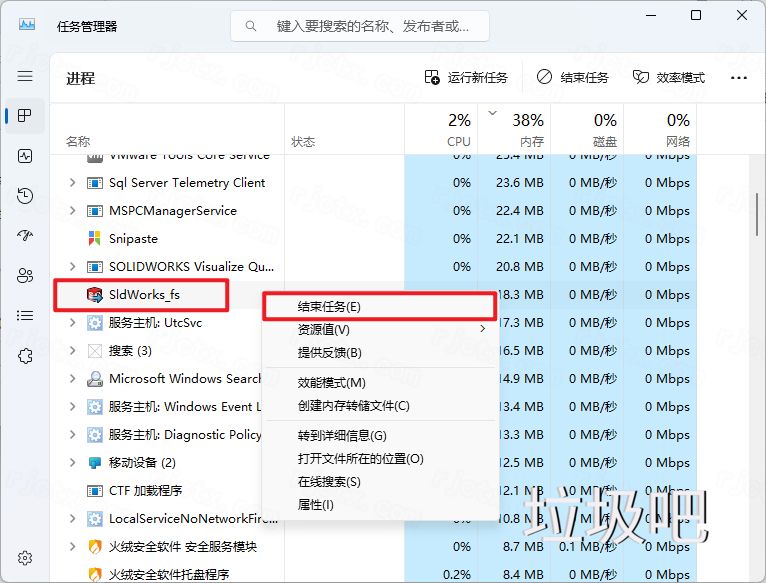Open App history icon in sidebar
Viewport: 766px width, 583px height.
click(x=25, y=195)
